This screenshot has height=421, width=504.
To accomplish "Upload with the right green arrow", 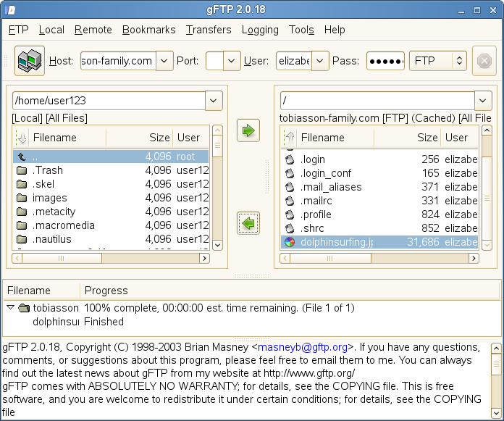I will click(248, 130).
